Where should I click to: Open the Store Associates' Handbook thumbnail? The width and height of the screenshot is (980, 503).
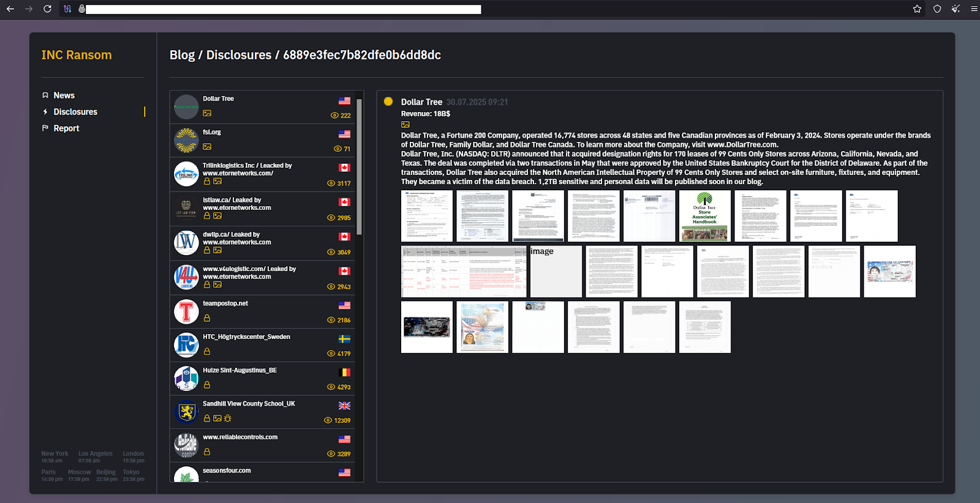pyautogui.click(x=705, y=216)
